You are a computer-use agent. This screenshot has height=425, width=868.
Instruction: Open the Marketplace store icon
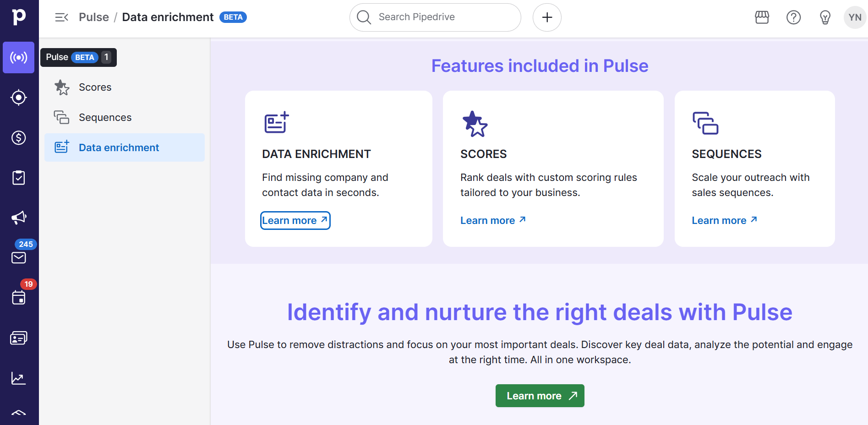(762, 17)
